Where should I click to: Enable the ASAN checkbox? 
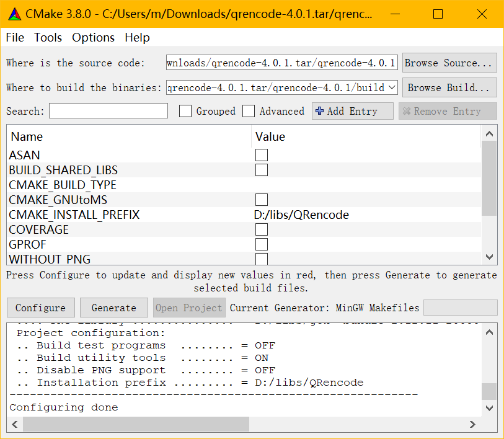tap(262, 155)
